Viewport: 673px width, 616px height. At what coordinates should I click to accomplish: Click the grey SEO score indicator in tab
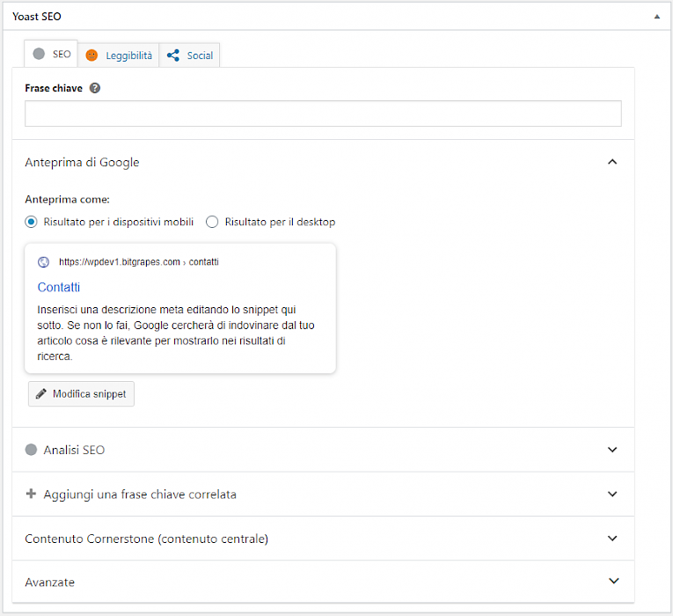[39, 54]
